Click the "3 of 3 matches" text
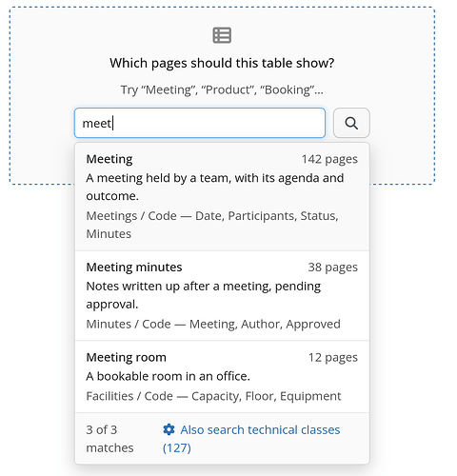457x476 pixels. pyautogui.click(x=109, y=439)
